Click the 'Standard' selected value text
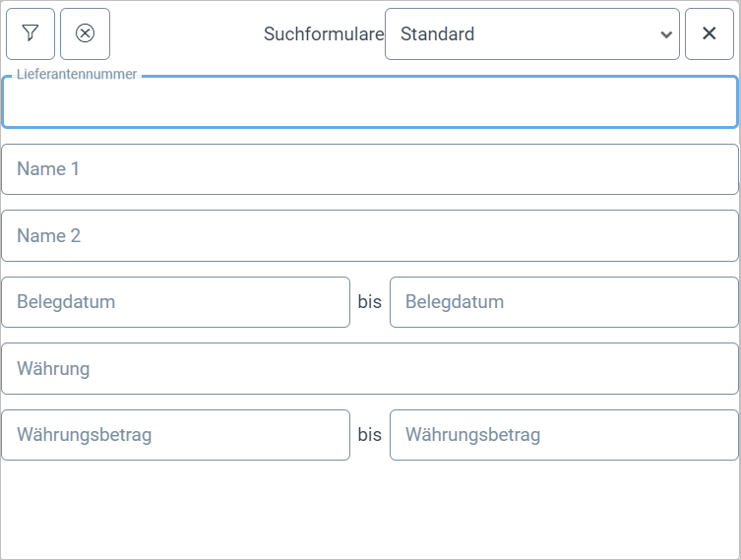This screenshot has width=741, height=560. (x=438, y=34)
